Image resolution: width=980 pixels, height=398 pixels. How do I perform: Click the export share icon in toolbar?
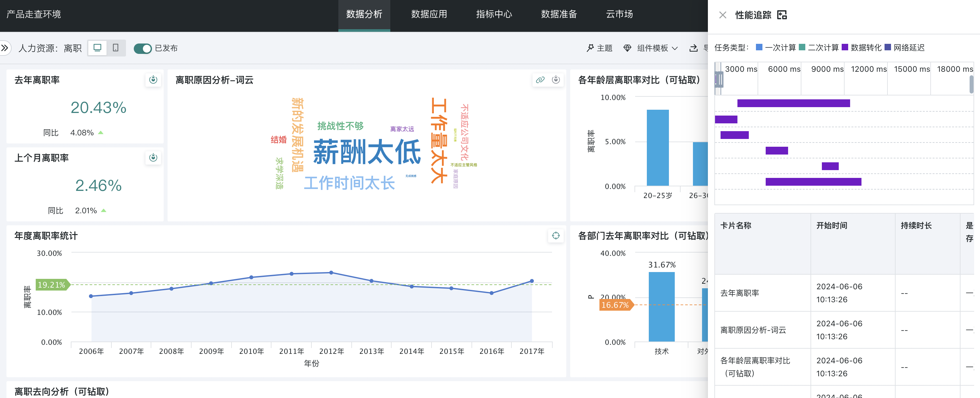[x=694, y=48]
